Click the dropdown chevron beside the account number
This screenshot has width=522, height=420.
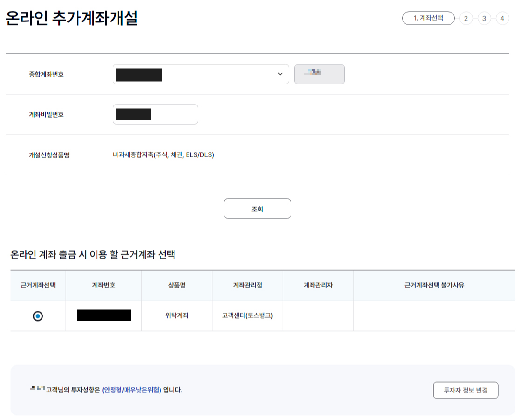click(280, 74)
